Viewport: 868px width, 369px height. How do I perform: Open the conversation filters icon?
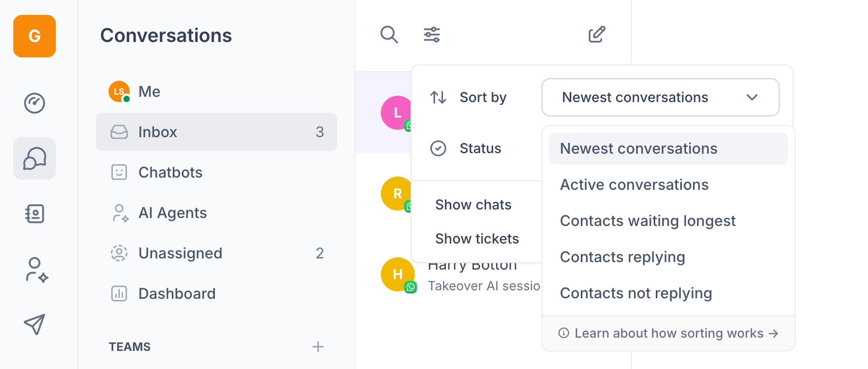click(431, 35)
